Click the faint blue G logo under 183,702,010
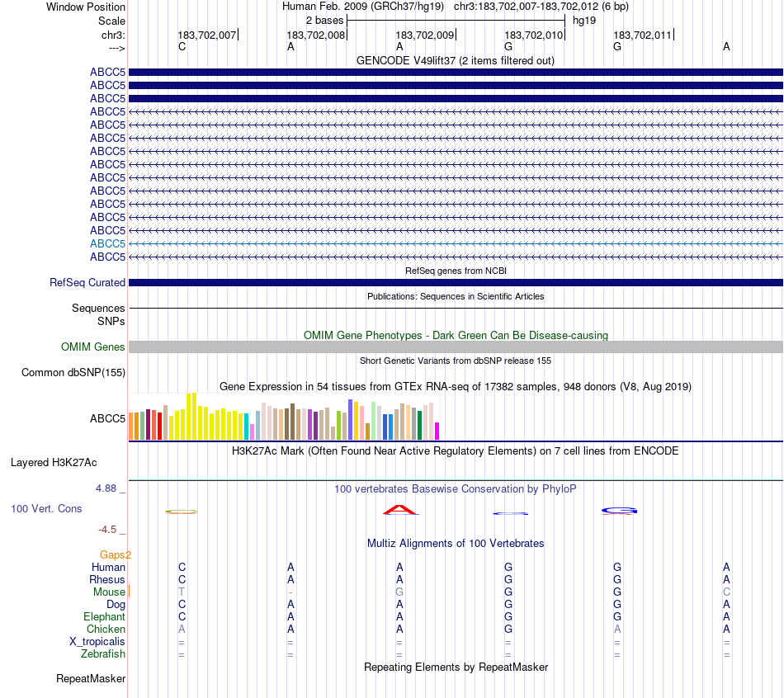The height and width of the screenshot is (698, 784). [510, 513]
